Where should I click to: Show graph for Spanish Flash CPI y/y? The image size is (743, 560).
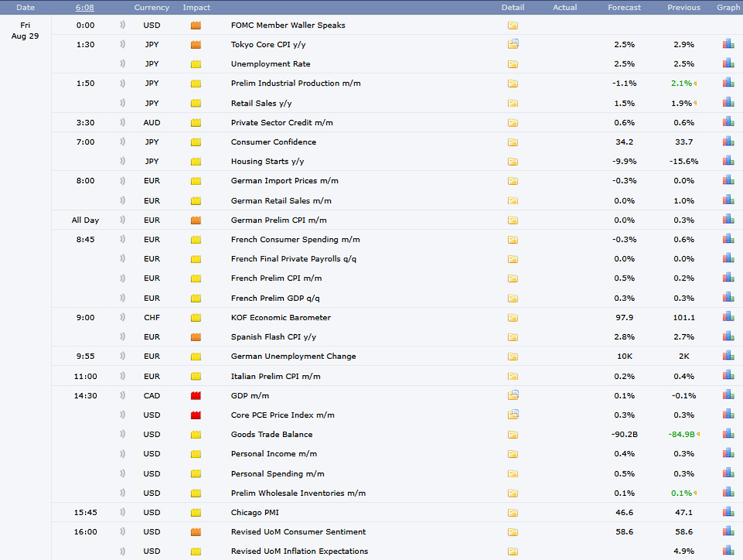click(x=728, y=337)
